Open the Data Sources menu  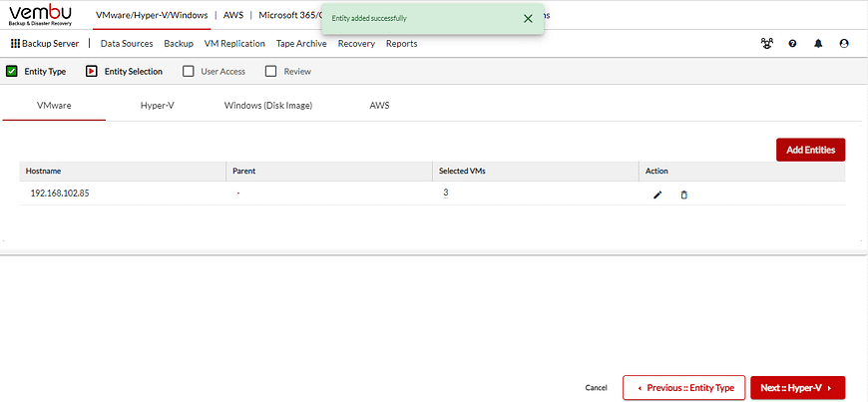(127, 44)
